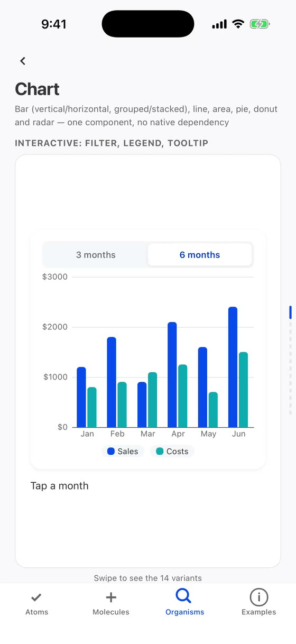This screenshot has height=644, width=296.
Task: Tap the Apr sales bar
Action: click(172, 374)
